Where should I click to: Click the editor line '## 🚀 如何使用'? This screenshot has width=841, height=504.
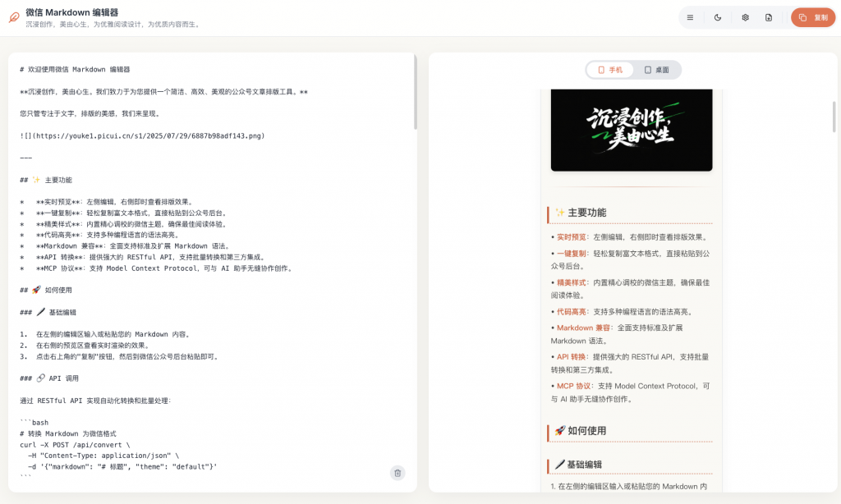click(46, 290)
